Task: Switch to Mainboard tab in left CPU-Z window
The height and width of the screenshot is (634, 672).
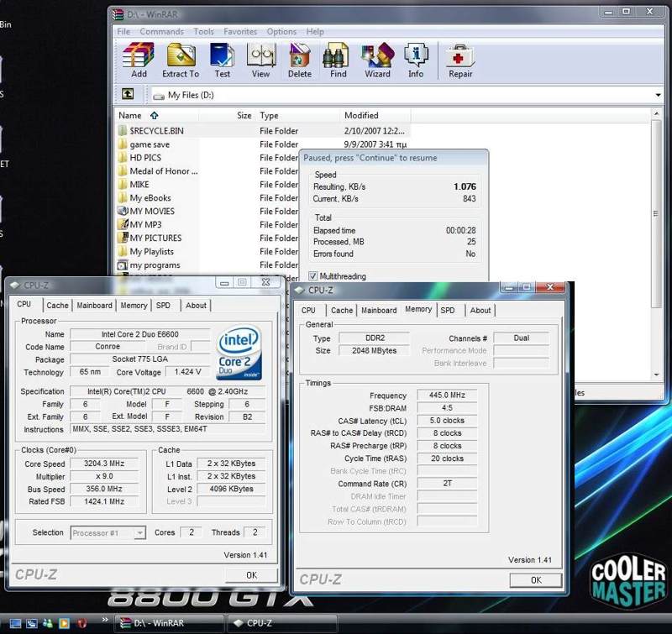Action: click(94, 305)
